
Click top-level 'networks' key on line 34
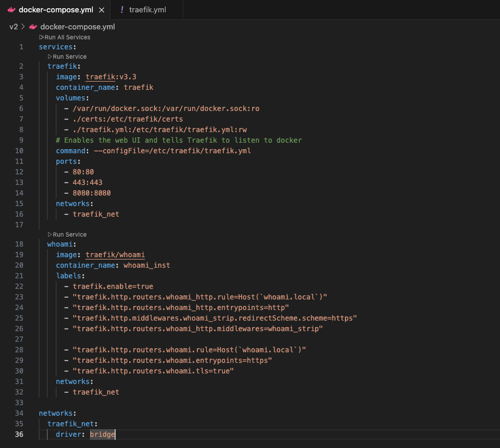click(x=56, y=413)
